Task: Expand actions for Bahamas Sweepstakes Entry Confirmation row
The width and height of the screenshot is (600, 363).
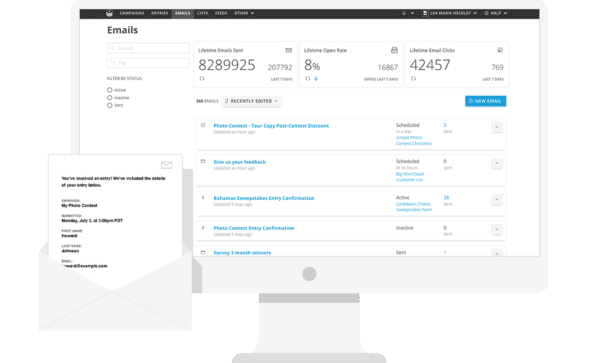Action: (x=497, y=199)
